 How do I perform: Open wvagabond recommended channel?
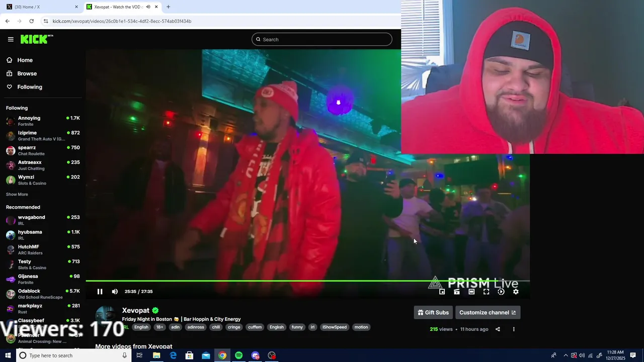coord(43,220)
